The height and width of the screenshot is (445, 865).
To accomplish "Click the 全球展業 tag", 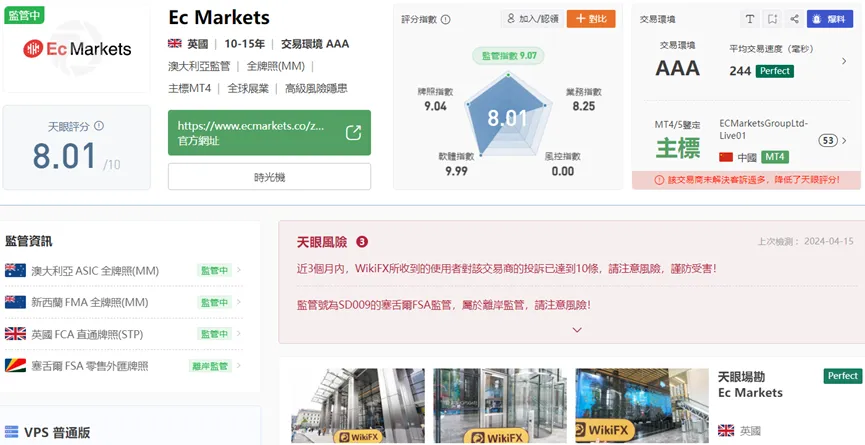I will coord(249,89).
